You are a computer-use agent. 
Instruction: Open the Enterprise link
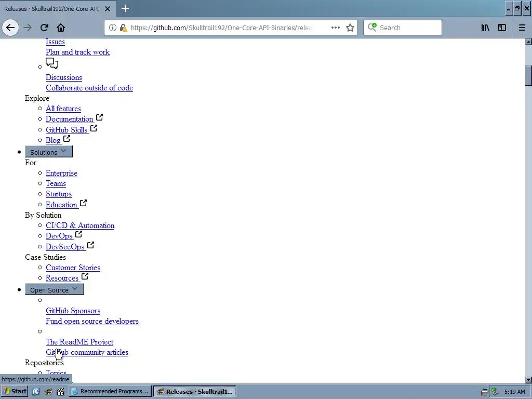[61, 173]
